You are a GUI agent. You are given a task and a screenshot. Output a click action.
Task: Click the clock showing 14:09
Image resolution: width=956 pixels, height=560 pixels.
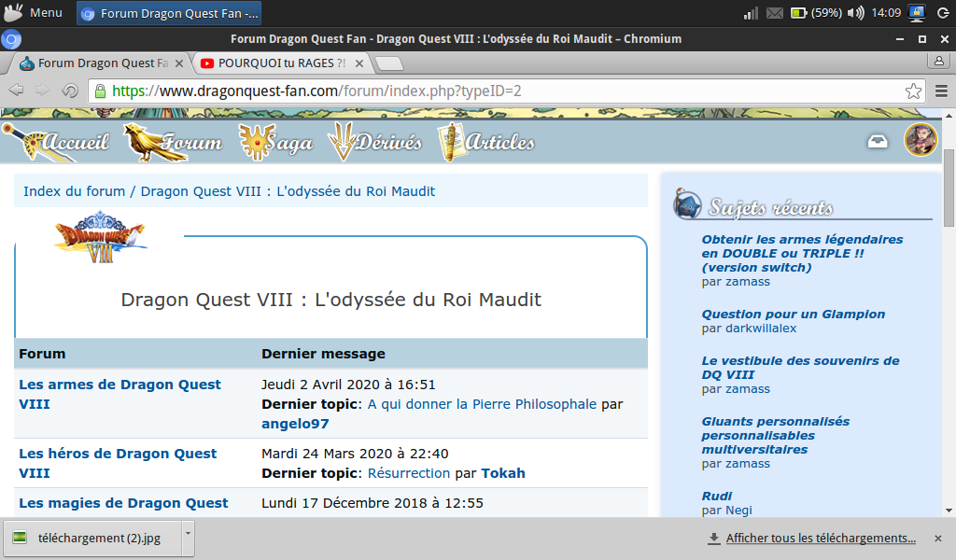[886, 13]
